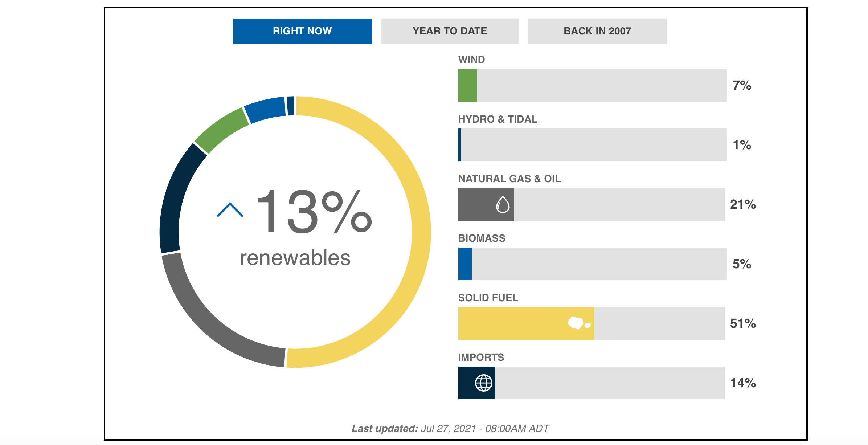Click the Wind label
Image resolution: width=868 pixels, height=445 pixels.
tap(471, 60)
